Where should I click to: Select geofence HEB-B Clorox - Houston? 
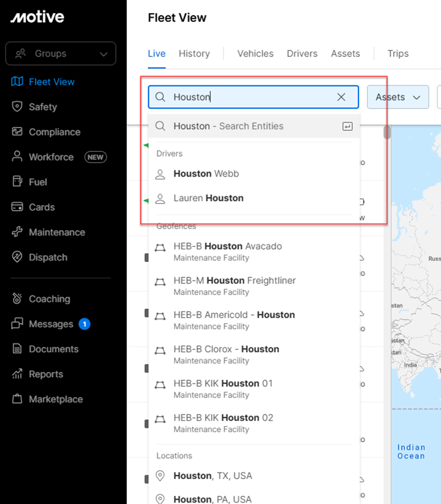[x=254, y=355]
